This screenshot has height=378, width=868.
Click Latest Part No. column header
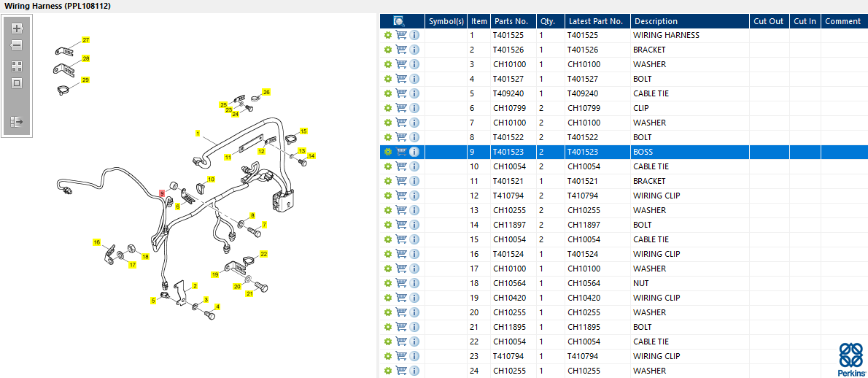pos(597,21)
